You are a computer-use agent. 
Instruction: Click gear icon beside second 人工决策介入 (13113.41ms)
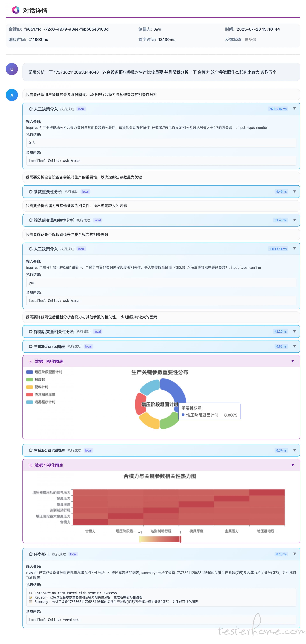[30, 249]
